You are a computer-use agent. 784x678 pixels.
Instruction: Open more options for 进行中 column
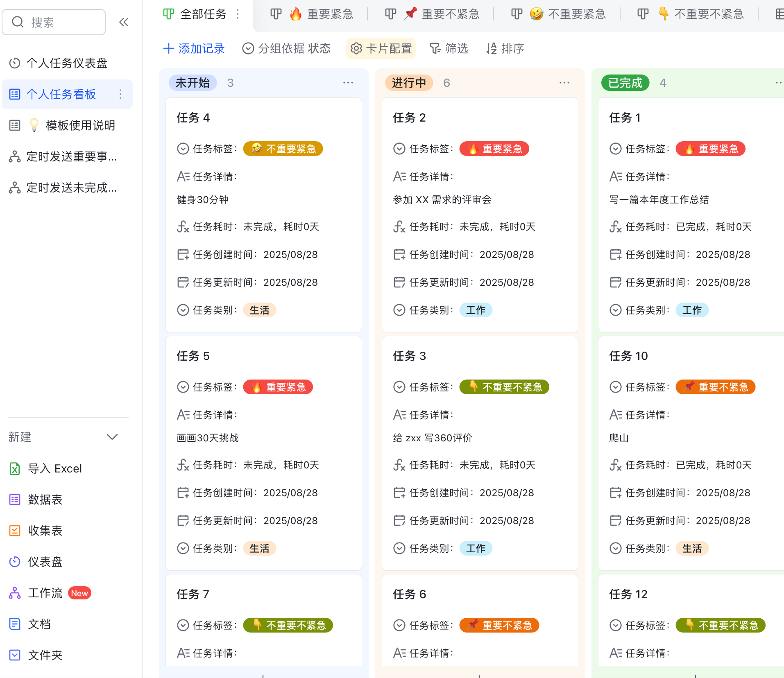[564, 83]
